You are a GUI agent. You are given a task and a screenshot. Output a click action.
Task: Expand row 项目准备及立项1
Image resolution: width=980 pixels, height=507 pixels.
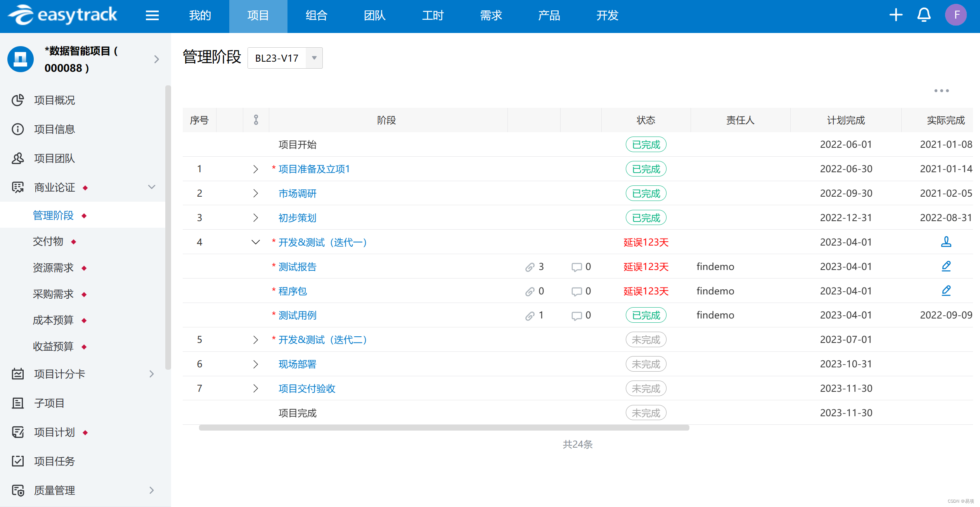coord(255,169)
